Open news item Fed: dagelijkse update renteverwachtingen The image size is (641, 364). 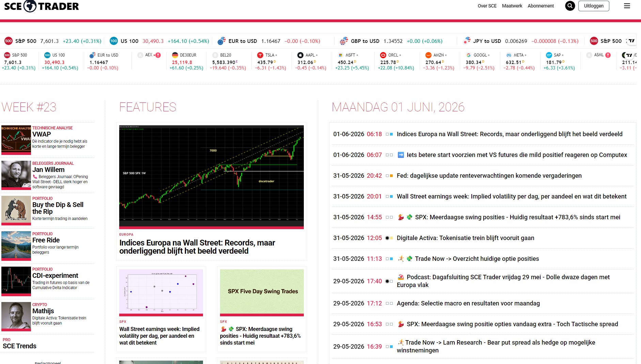click(x=489, y=176)
